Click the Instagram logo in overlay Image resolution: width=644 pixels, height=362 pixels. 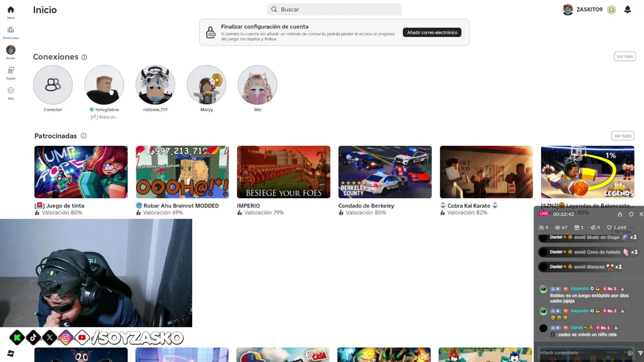(65, 337)
